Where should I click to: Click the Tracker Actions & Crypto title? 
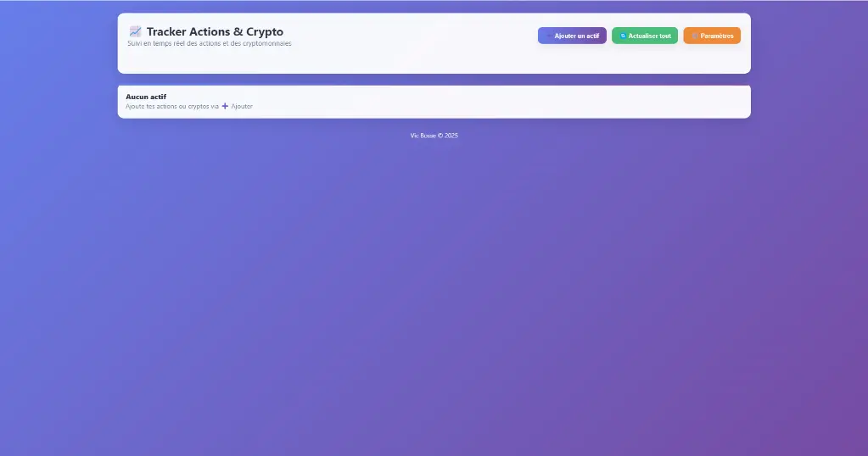pyautogui.click(x=215, y=32)
